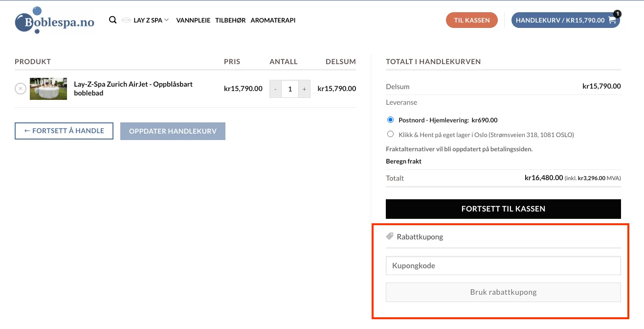
Task: Open the VANNPLEIE menu item
Action: click(x=193, y=20)
